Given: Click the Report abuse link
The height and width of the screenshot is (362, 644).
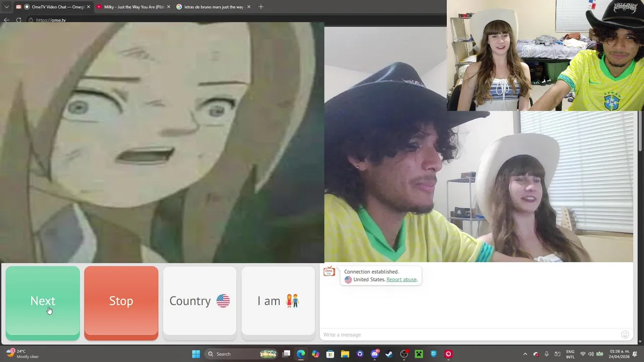Looking at the screenshot, I should tap(401, 280).
